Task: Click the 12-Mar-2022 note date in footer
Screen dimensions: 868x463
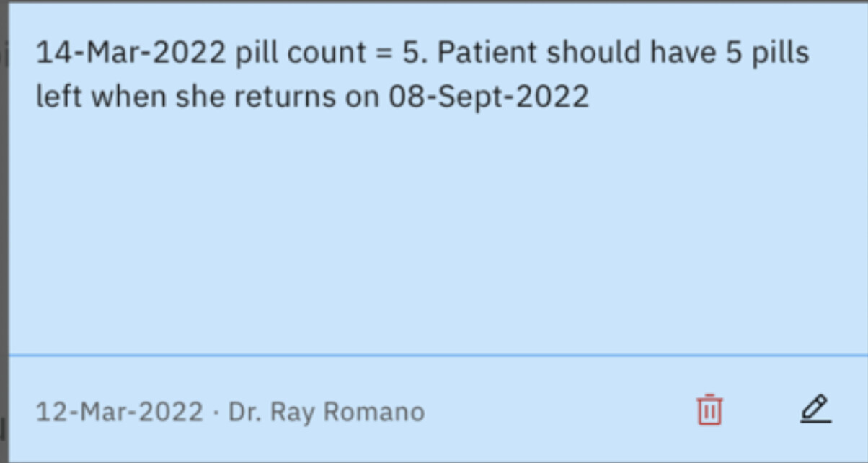Action: [x=119, y=413]
